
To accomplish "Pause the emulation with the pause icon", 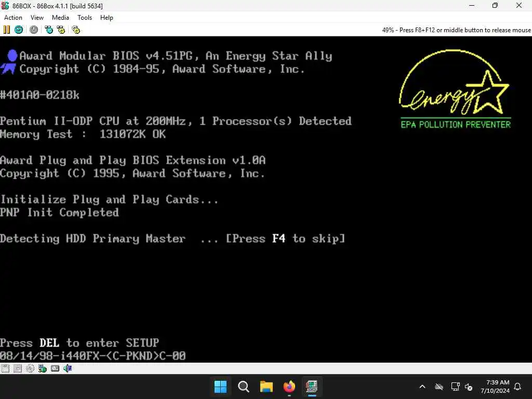I will click(x=6, y=30).
